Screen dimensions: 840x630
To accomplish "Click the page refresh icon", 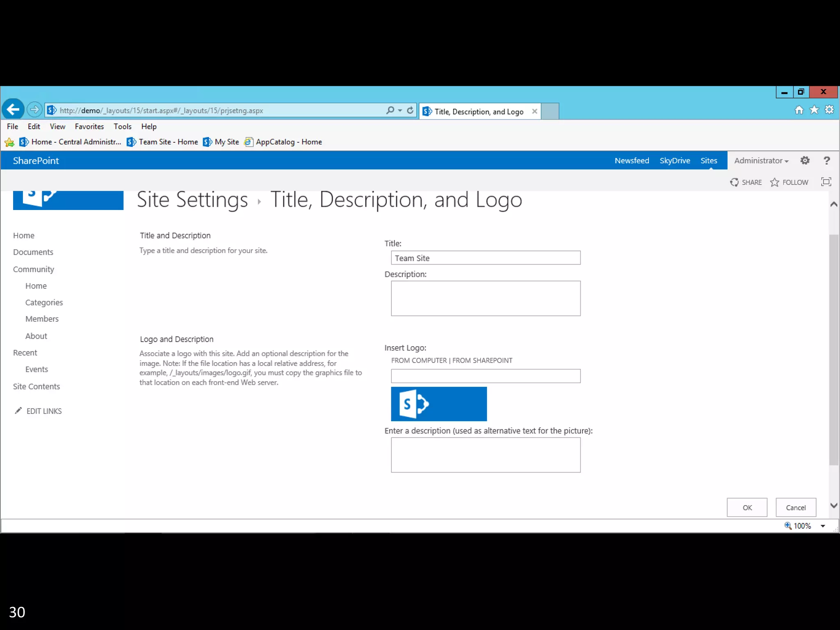I will tap(410, 110).
